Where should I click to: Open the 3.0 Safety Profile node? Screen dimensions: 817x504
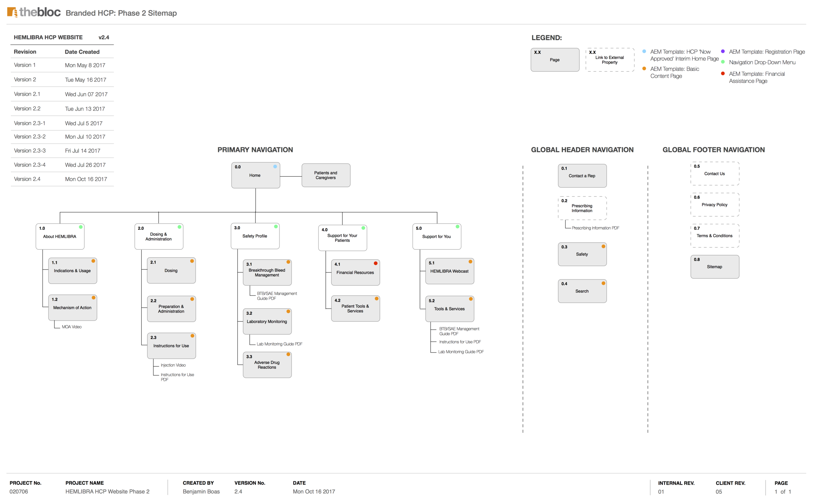click(x=255, y=236)
